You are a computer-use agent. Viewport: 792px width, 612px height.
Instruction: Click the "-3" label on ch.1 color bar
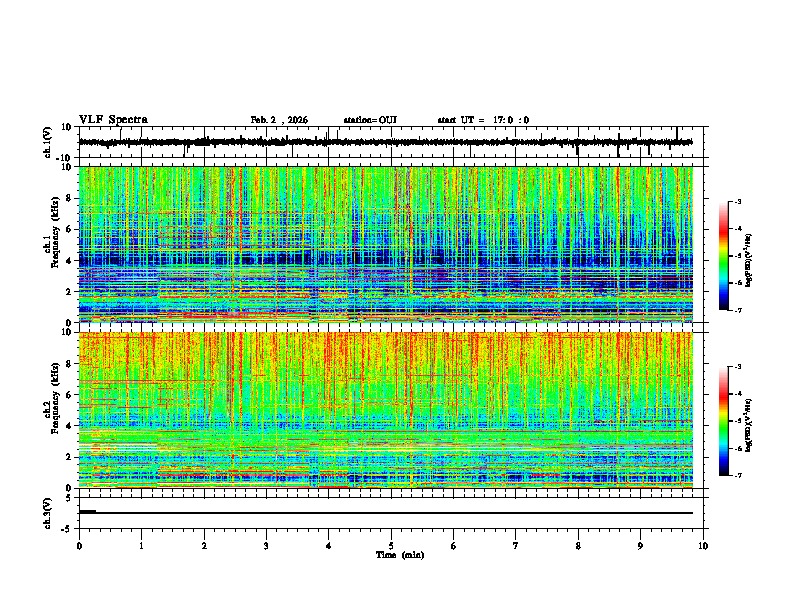738,201
